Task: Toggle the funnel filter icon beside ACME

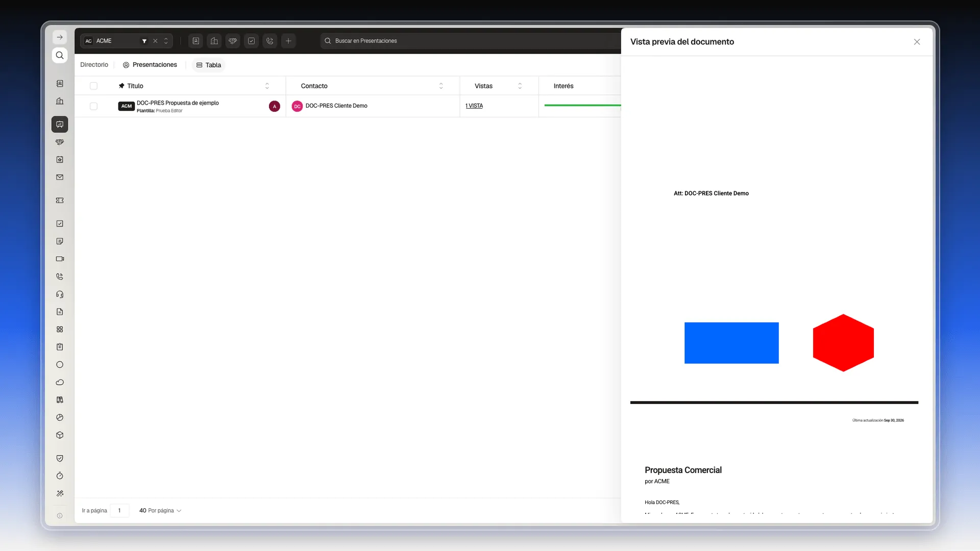Action: click(144, 41)
